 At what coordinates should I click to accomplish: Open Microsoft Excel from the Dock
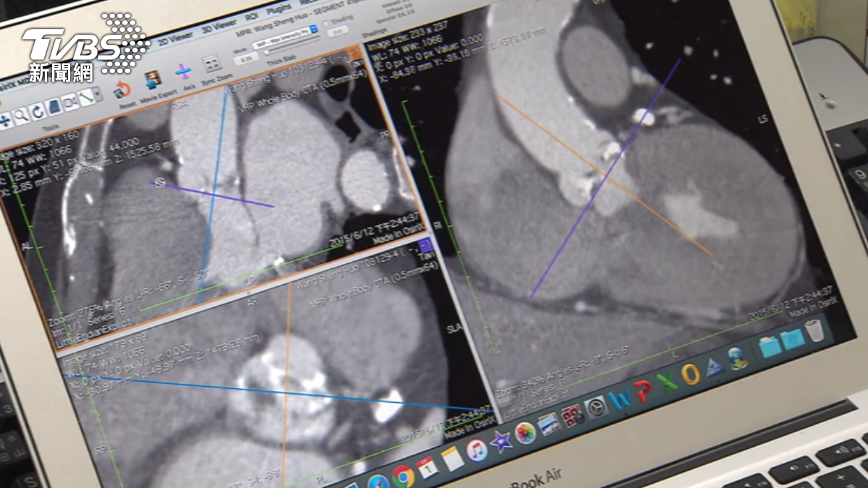(667, 383)
